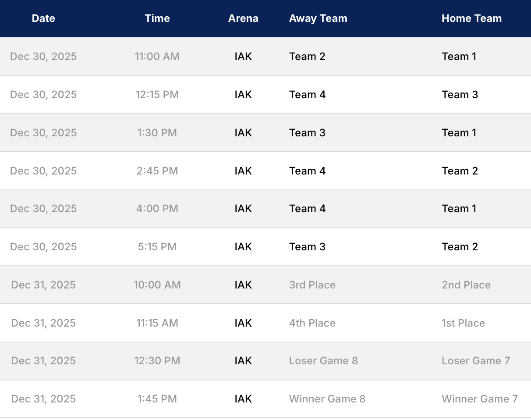Click Team 2 home team at 2:45 PM
This screenshot has width=531, height=420.
460,171
